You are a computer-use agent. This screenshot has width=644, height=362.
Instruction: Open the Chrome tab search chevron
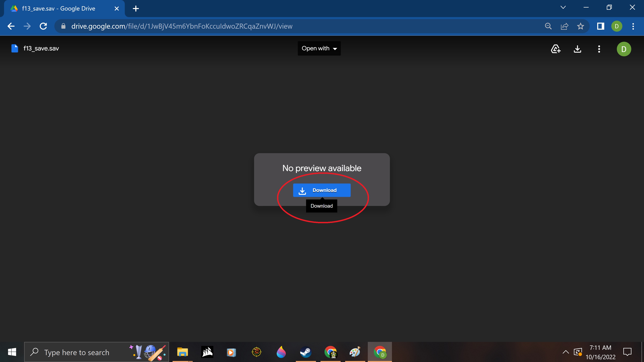563,8
